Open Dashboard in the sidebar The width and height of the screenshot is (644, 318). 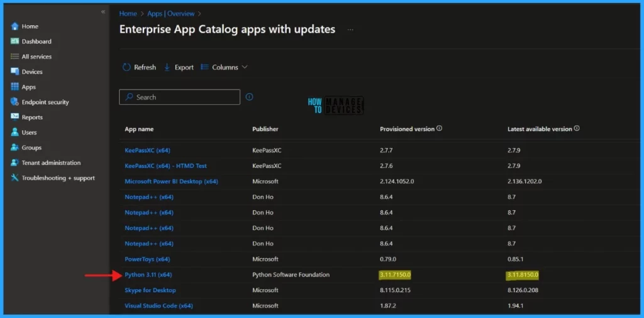pos(36,42)
